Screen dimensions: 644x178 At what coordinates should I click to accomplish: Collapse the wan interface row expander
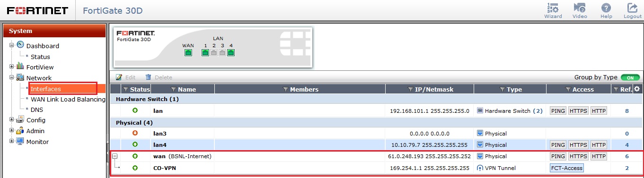115,156
